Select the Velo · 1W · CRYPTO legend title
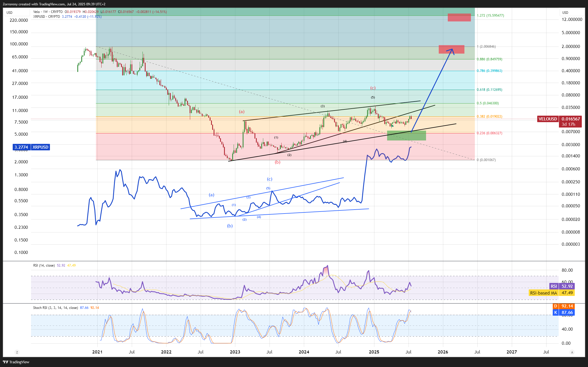The height and width of the screenshot is (367, 588). pos(48,12)
